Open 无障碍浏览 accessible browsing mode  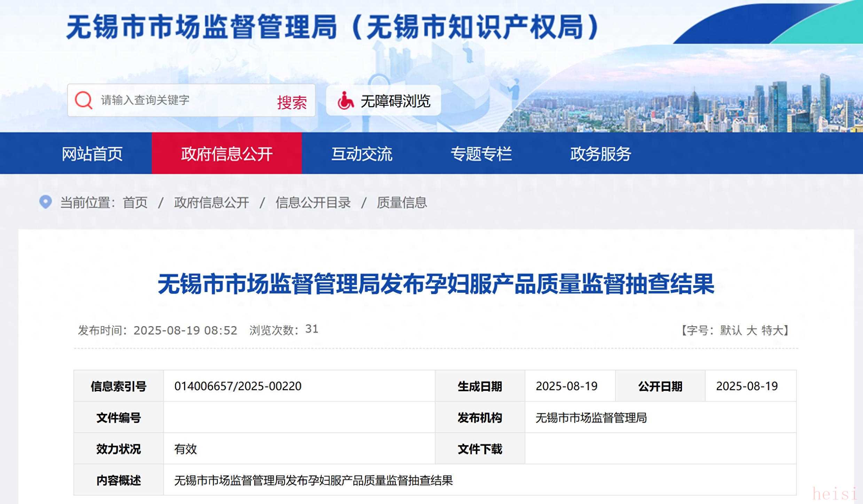(384, 101)
